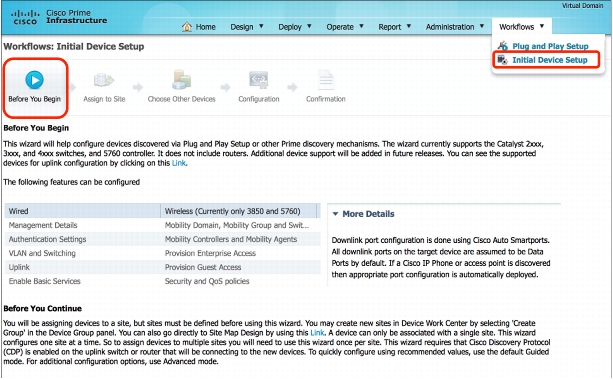Select the Security and QoS policies cell
Image resolution: width=613 pixels, height=380 pixels.
click(240, 281)
